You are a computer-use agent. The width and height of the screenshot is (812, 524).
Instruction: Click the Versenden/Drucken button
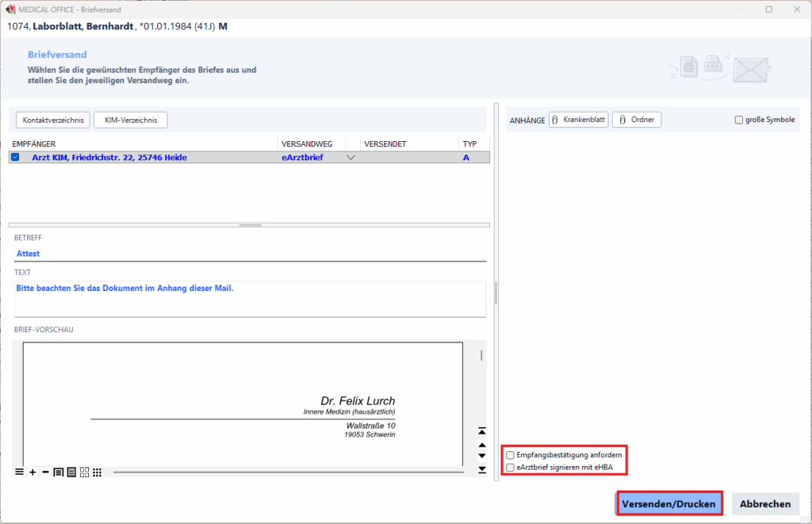coord(669,503)
